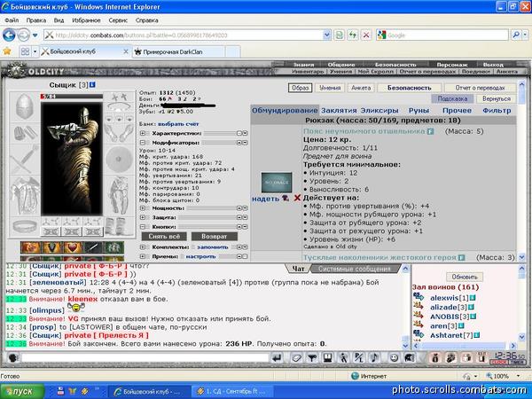Image resolution: width=532 pixels, height=399 pixels.
Task: Open the 100% zoom level dropdown
Action: tap(518, 376)
